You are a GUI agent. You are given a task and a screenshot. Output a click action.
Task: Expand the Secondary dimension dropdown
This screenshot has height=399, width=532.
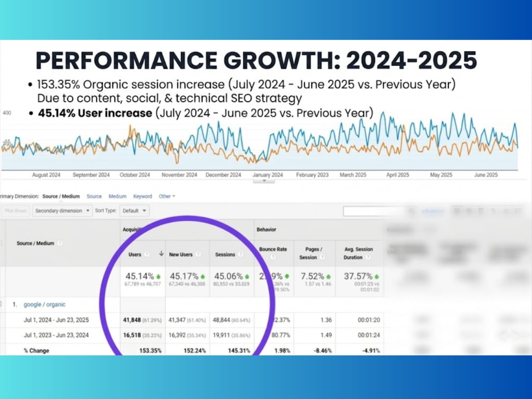(x=62, y=211)
